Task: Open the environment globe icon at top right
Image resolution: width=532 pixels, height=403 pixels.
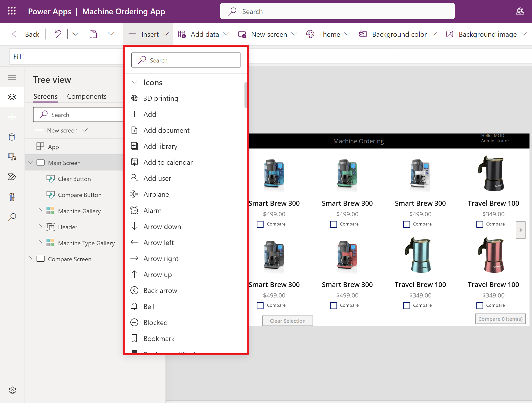Action: 520,11
